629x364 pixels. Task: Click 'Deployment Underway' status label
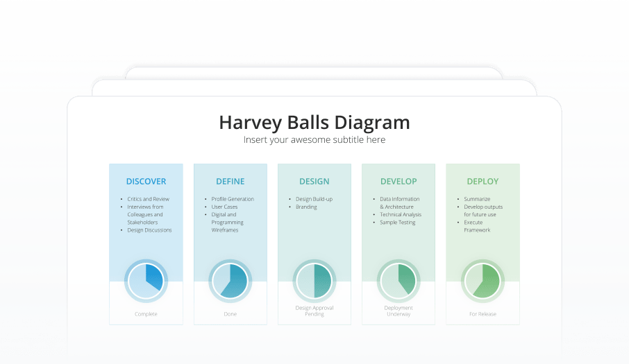[399, 311]
